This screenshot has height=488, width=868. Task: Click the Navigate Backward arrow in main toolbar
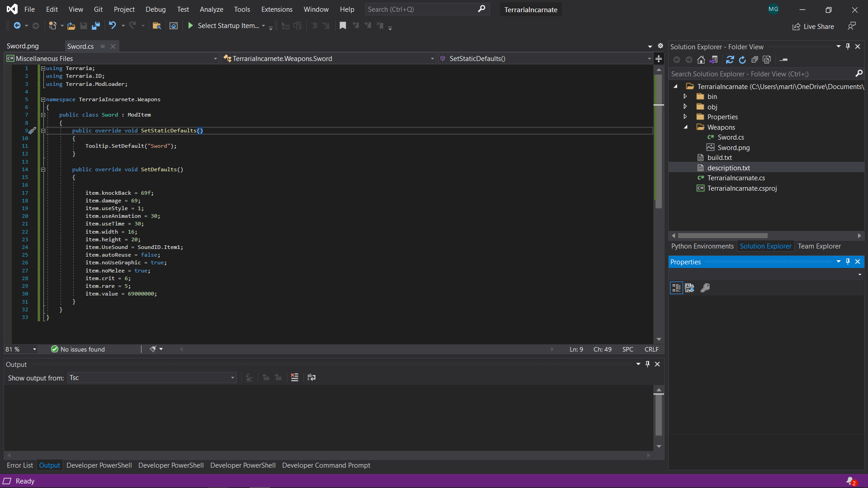17,26
